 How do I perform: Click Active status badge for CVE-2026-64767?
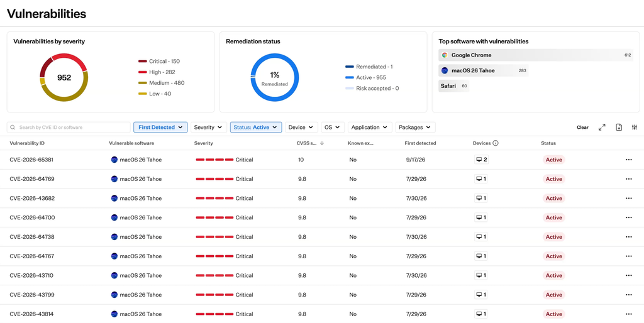pos(553,256)
